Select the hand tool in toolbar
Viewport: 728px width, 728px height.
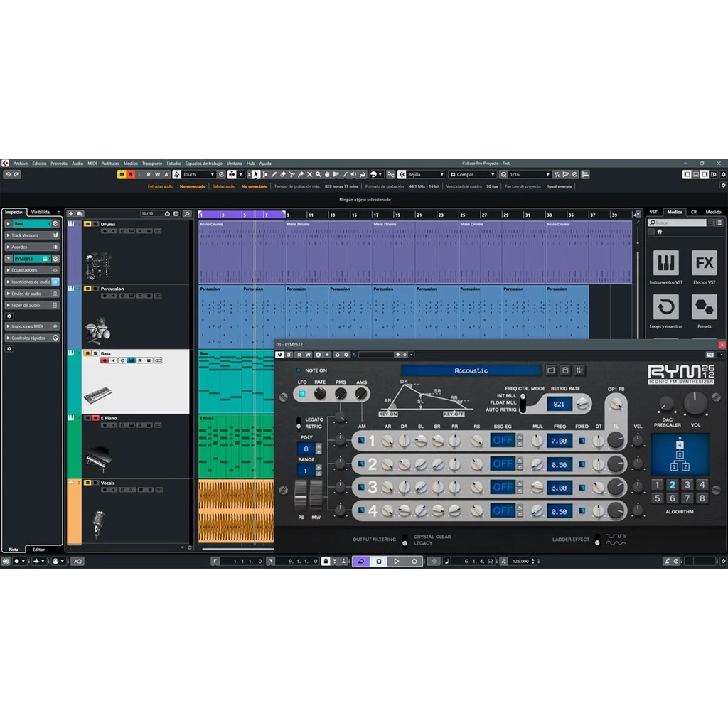coord(327,175)
